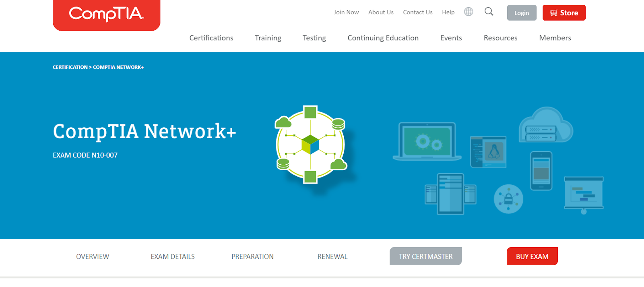
Task: Open the Events menu
Action: pyautogui.click(x=451, y=38)
